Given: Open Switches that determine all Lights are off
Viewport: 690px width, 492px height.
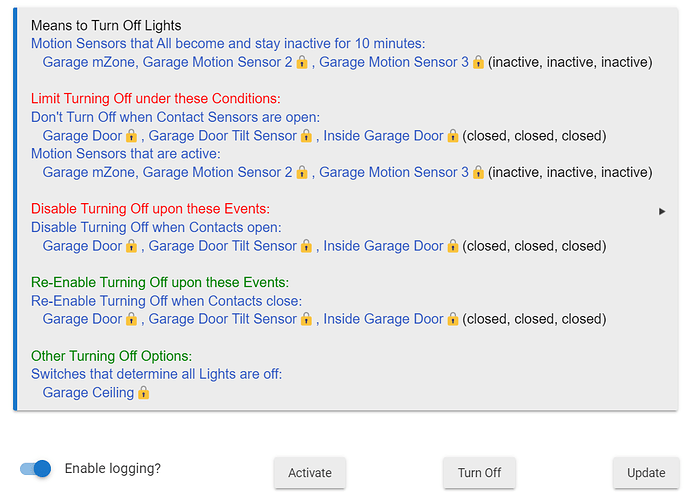Looking at the screenshot, I should (x=156, y=374).
